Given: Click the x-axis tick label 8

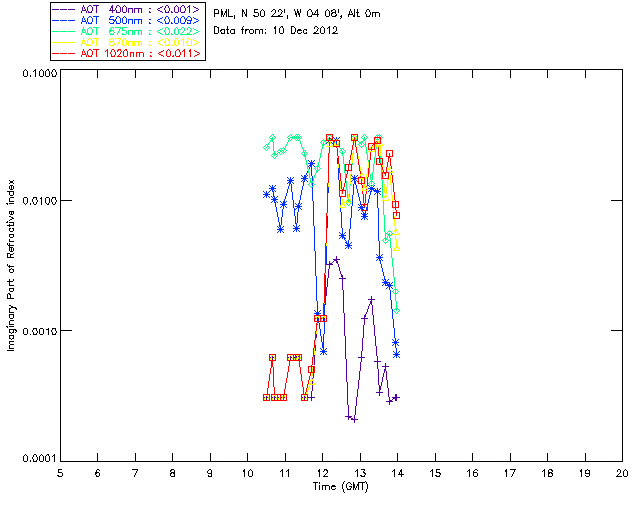Looking at the screenshot, I should (x=173, y=473).
